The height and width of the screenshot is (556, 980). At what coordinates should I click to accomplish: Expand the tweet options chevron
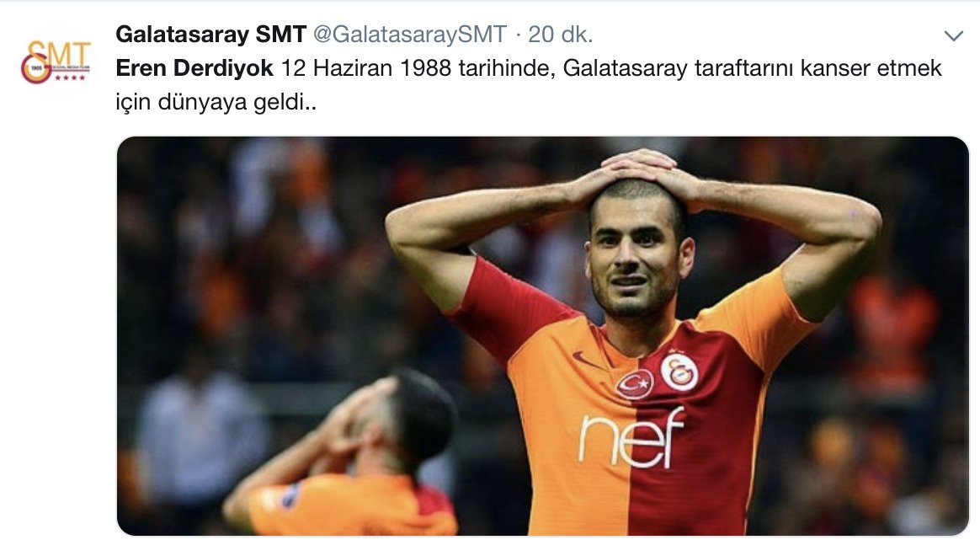[x=953, y=35]
